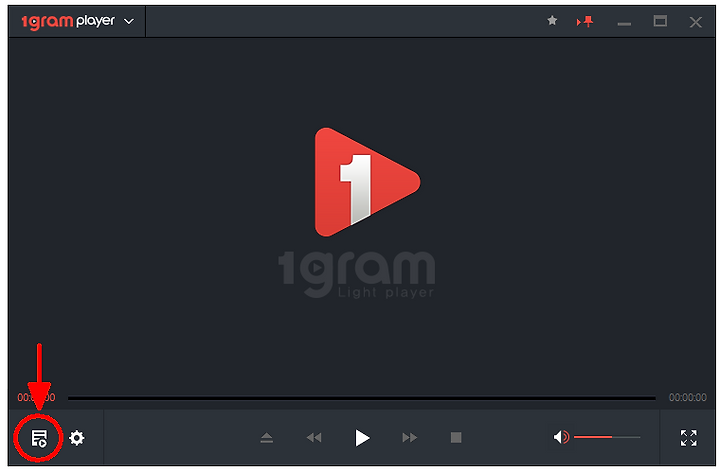Open the 1gram player dropdown menu
Image resolution: width=720 pixels, height=472 pixels.
click(x=129, y=21)
